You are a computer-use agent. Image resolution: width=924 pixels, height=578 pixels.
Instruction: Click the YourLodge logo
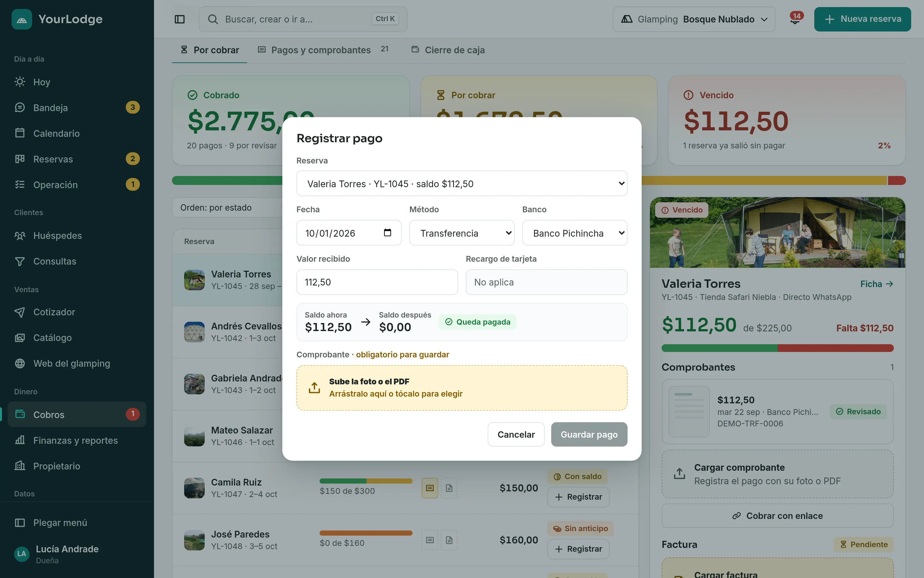coord(57,19)
